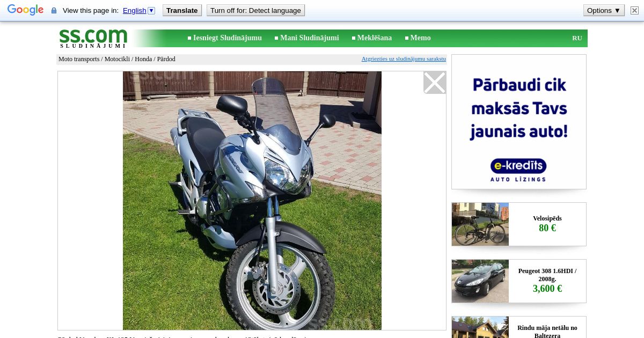Click the 80 € price

point(547,228)
